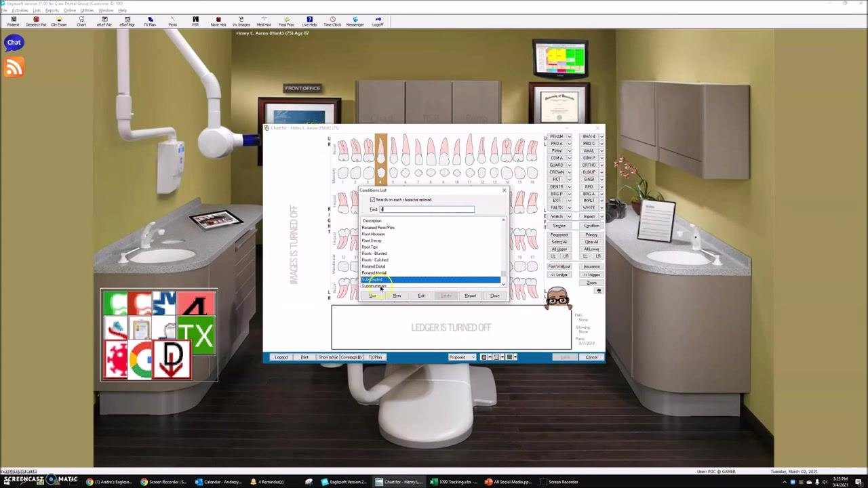Open Messenger from the toolbar
Image resolution: width=868 pixels, height=488 pixels.
click(x=355, y=21)
